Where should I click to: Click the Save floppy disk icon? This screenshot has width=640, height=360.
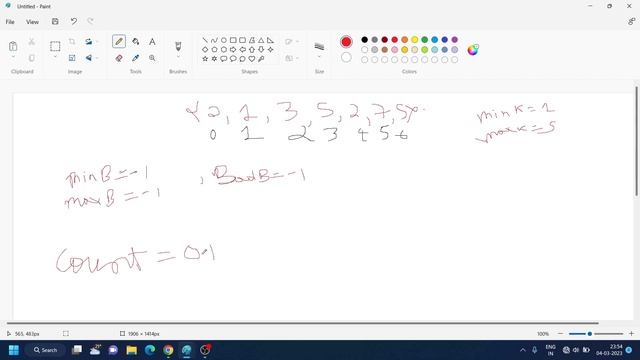pos(55,21)
